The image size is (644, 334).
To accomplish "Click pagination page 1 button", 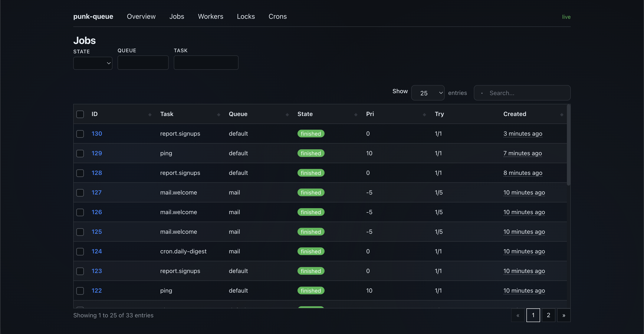I will (x=533, y=315).
